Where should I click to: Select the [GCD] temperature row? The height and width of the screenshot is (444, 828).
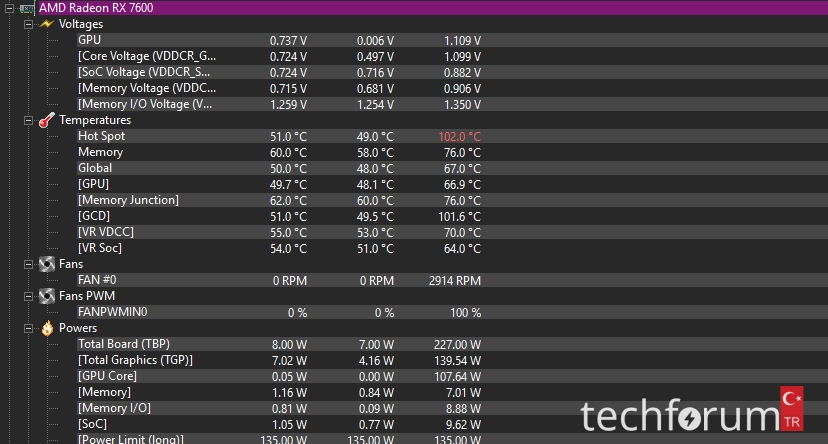452,216
